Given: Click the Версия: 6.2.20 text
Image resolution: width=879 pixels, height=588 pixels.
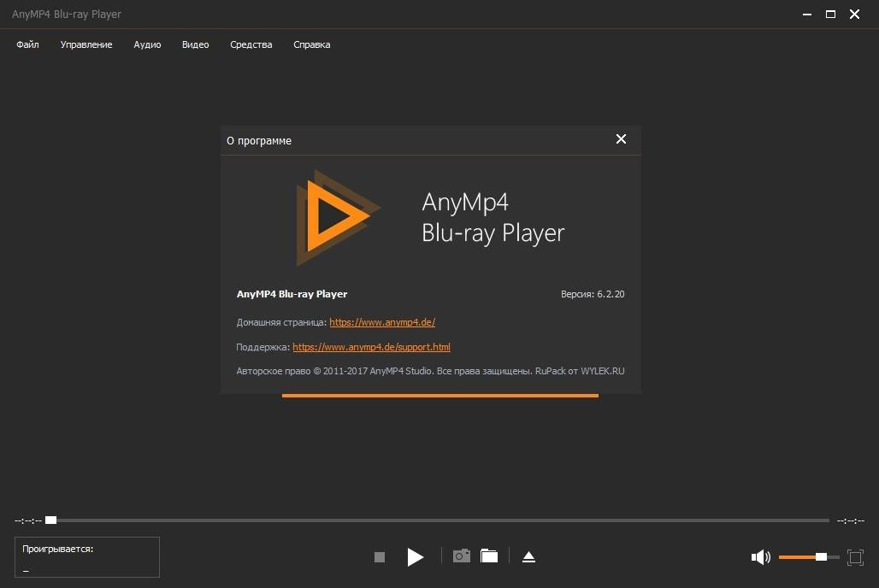Looking at the screenshot, I should (x=593, y=294).
